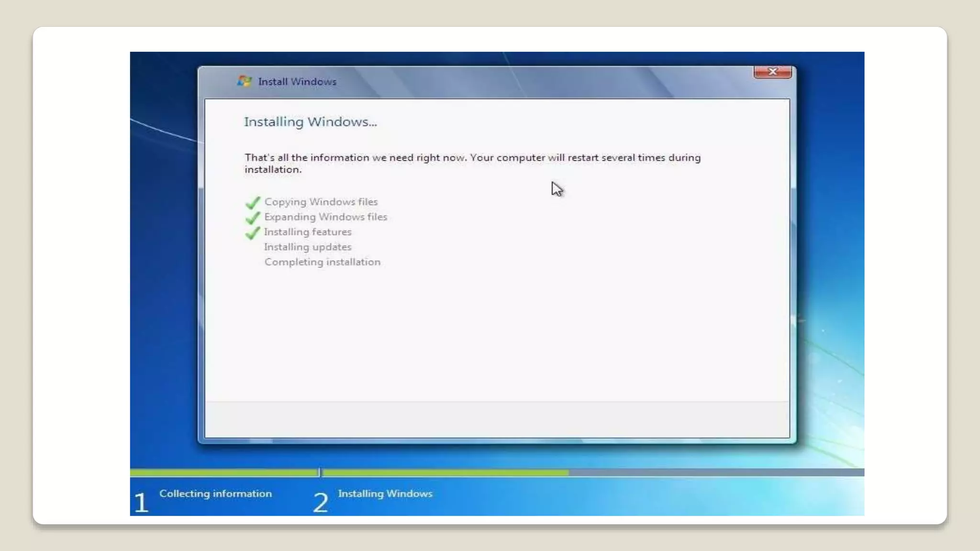The width and height of the screenshot is (980, 551).
Task: Click the completed green Collecting information progress bar
Action: (x=223, y=473)
